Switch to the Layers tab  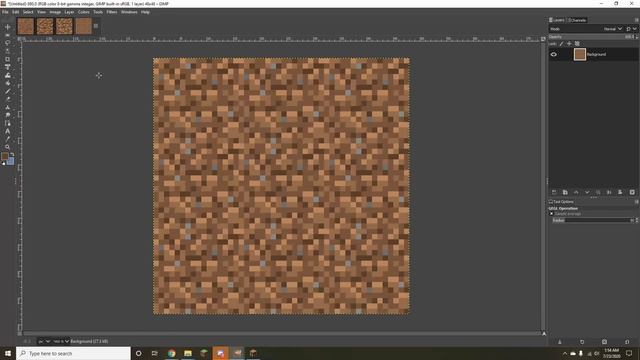coord(557,20)
